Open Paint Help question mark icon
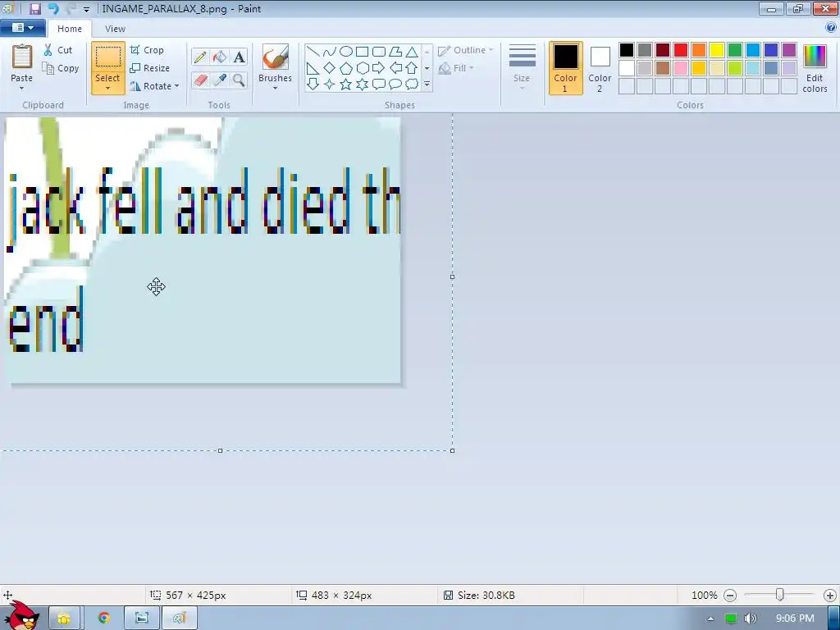This screenshot has width=840, height=630. point(831,28)
